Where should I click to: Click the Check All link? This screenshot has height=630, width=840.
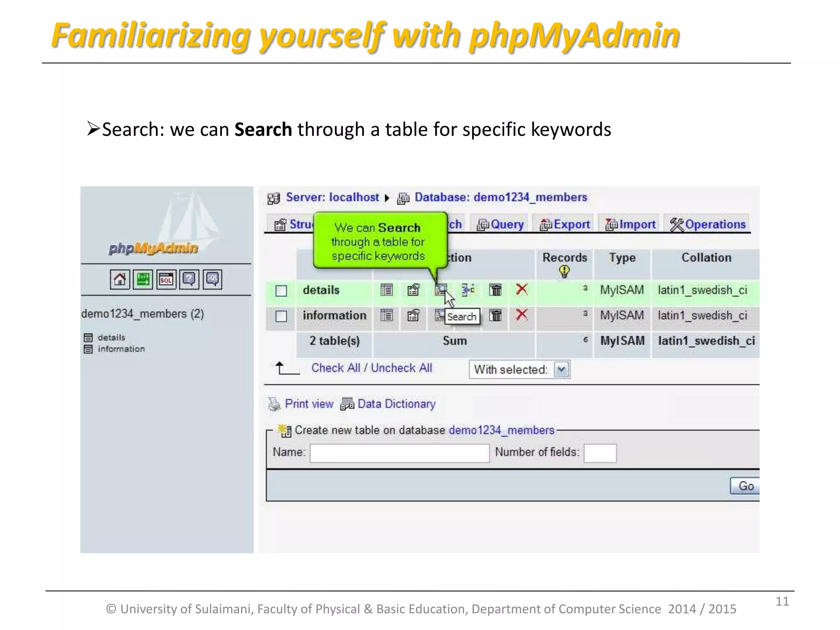[336, 368]
